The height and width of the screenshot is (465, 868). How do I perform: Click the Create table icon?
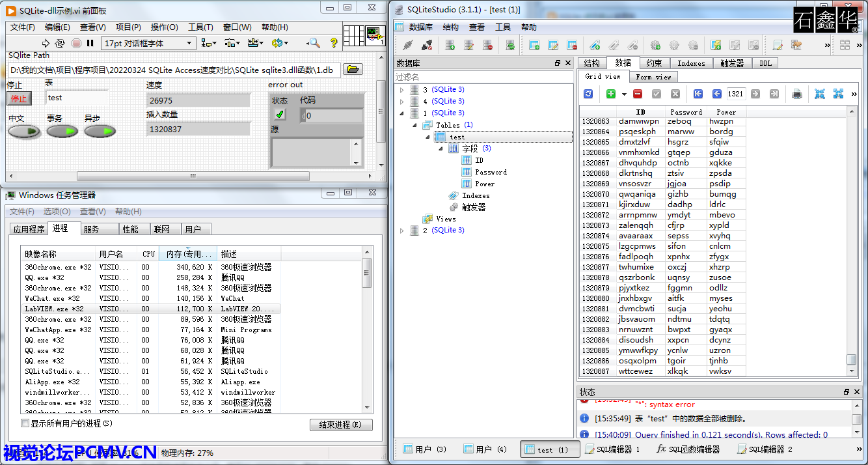[x=534, y=45]
